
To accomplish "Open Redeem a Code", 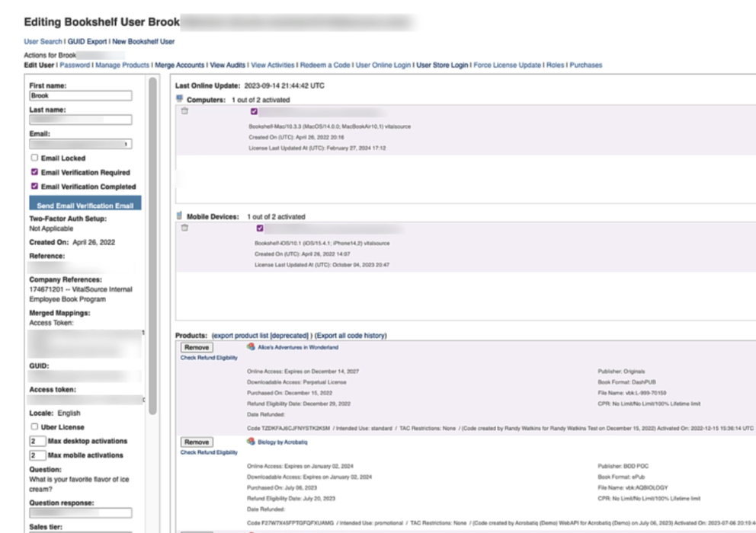I will click(325, 65).
